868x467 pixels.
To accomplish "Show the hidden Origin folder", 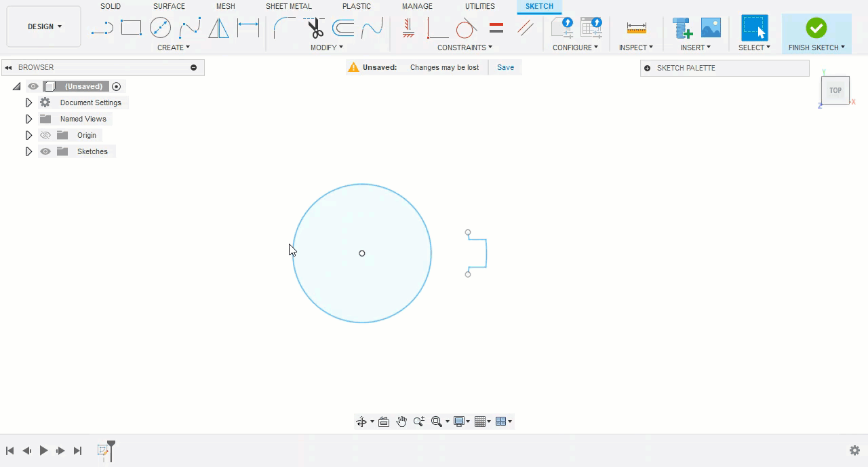I will point(45,135).
